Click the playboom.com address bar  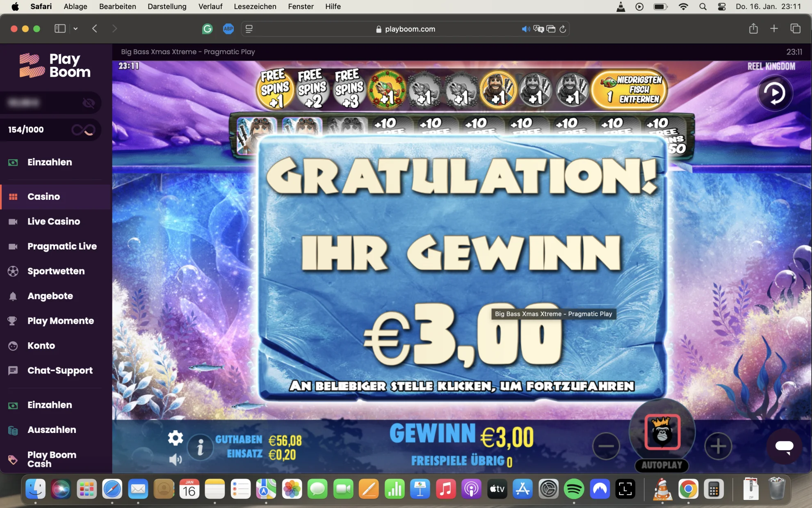(x=405, y=29)
